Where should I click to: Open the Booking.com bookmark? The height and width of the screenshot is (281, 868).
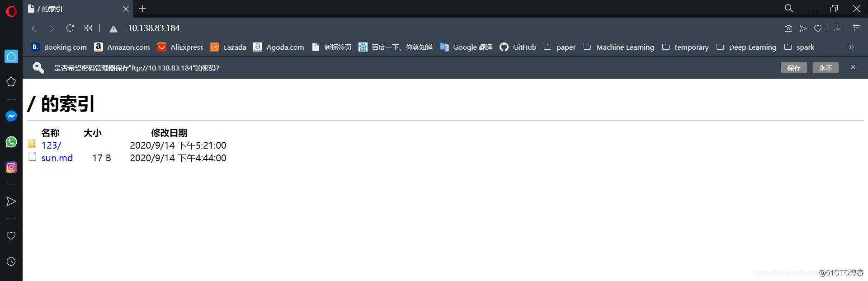(59, 47)
